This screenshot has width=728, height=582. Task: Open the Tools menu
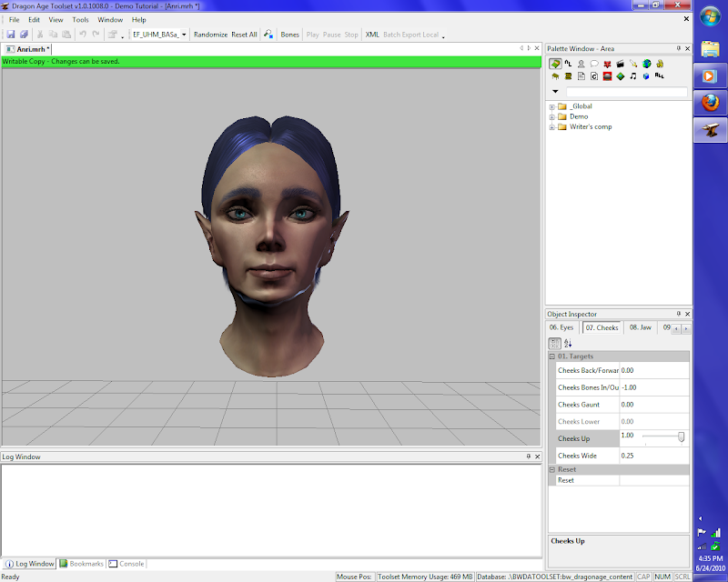click(81, 19)
